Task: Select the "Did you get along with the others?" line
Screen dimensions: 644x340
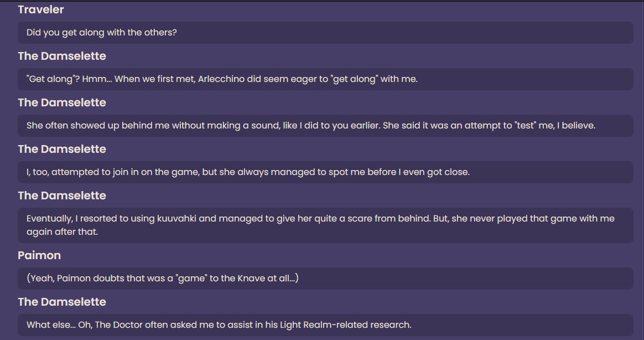Action: click(325, 33)
